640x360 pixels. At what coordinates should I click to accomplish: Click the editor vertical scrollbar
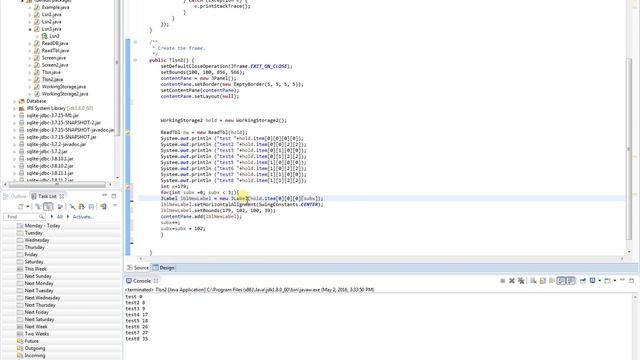point(629,149)
